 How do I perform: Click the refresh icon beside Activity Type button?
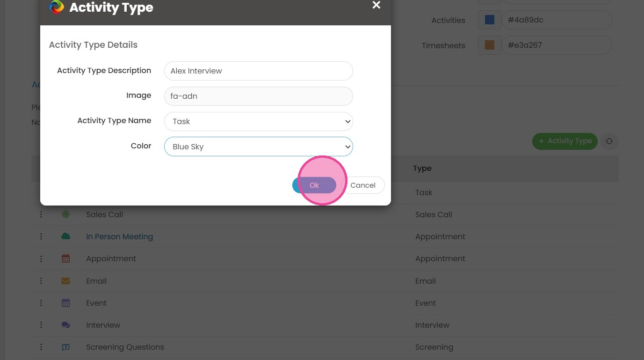click(609, 141)
